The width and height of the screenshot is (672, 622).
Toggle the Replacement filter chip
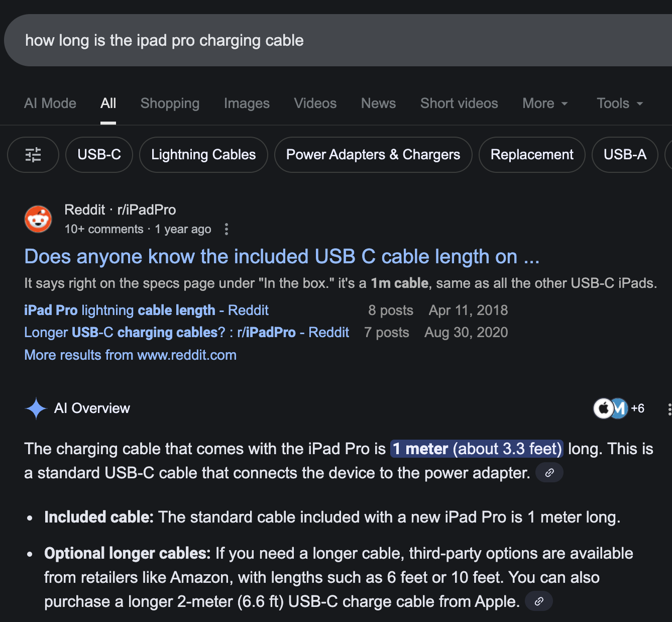532,155
